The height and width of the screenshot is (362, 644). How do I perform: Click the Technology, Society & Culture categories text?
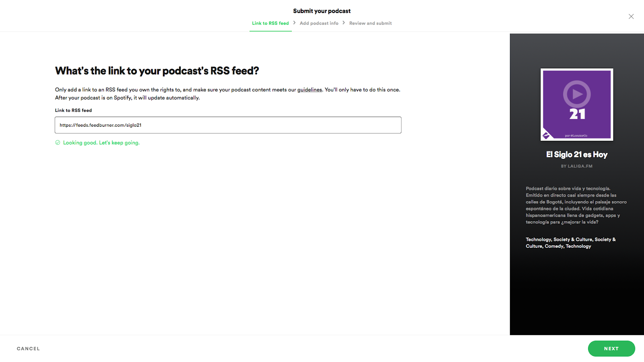pos(571,243)
